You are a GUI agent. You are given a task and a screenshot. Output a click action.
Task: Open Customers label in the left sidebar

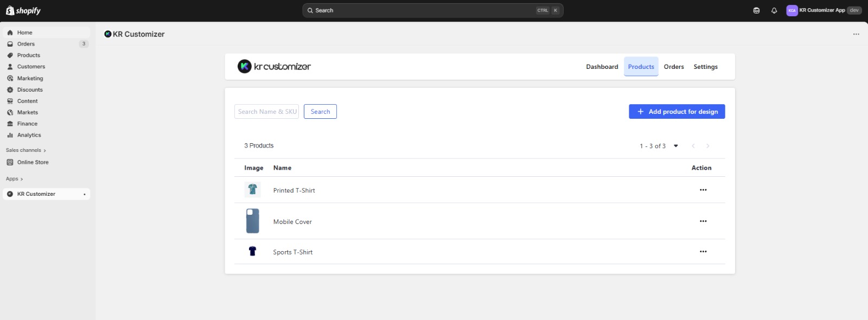[31, 67]
